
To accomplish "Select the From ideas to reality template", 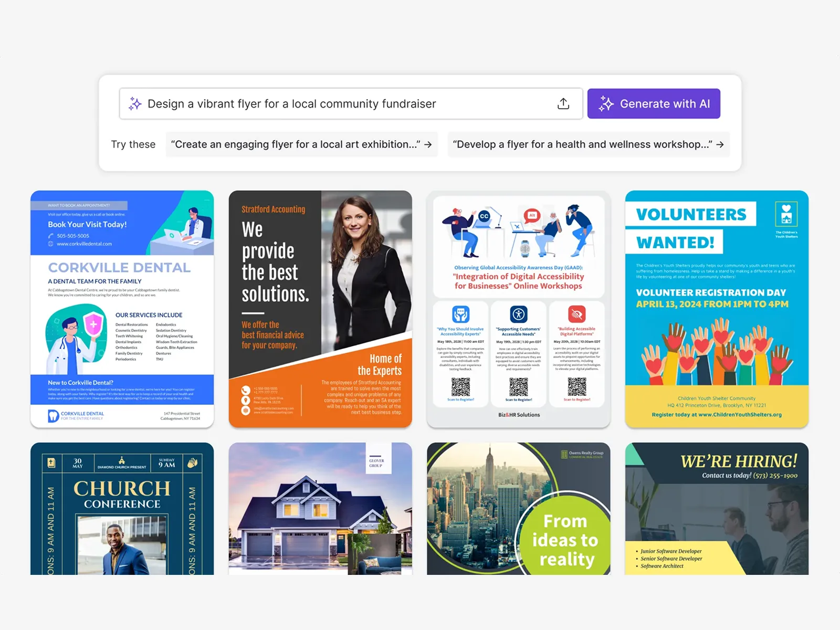I will tap(518, 508).
